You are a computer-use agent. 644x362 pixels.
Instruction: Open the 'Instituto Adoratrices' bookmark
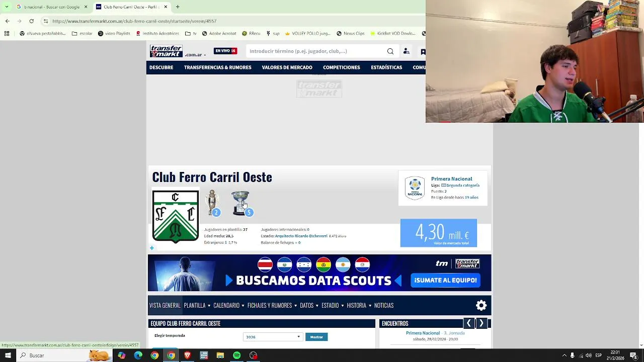tap(157, 34)
